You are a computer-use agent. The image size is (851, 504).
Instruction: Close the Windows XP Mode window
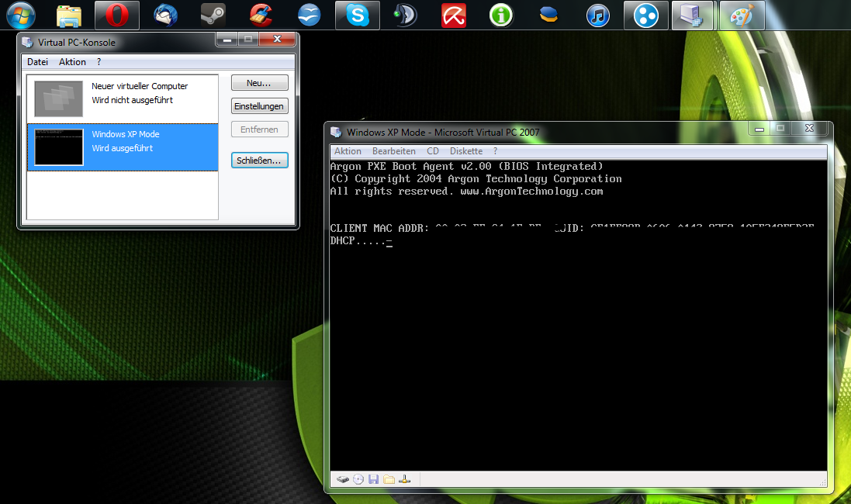(809, 129)
